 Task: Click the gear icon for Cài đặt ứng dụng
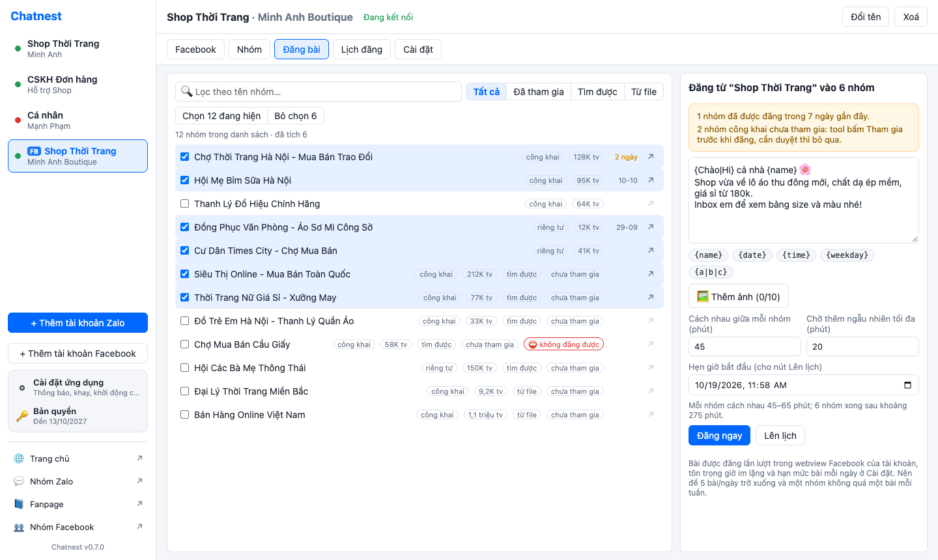coord(21,387)
